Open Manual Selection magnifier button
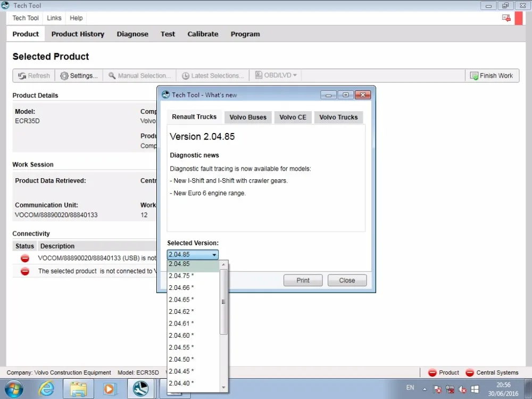 point(139,76)
